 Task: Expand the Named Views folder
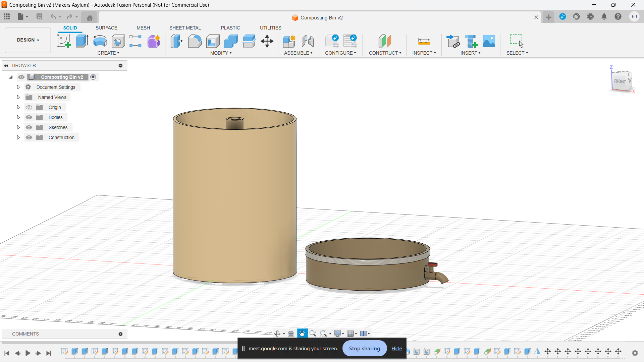click(x=18, y=97)
